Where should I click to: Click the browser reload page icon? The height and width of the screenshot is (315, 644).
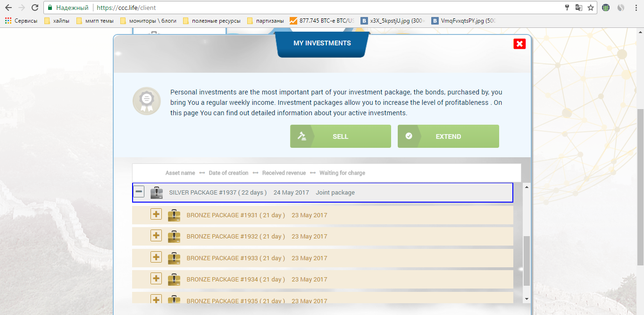34,8
